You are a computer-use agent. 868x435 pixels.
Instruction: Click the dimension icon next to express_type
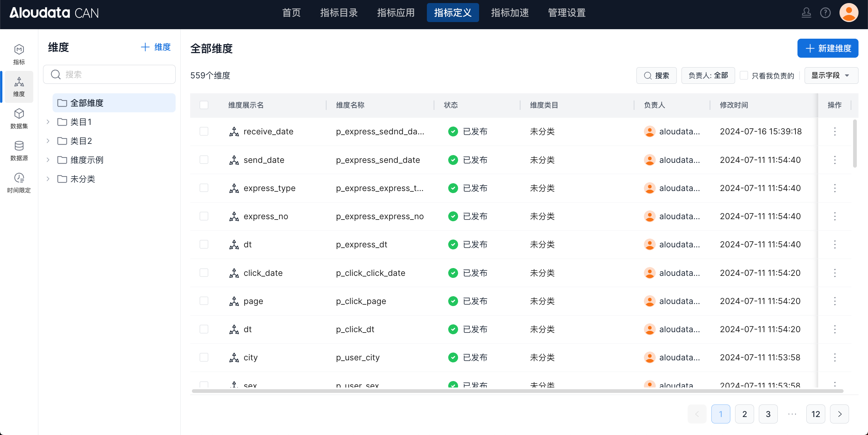coord(234,188)
